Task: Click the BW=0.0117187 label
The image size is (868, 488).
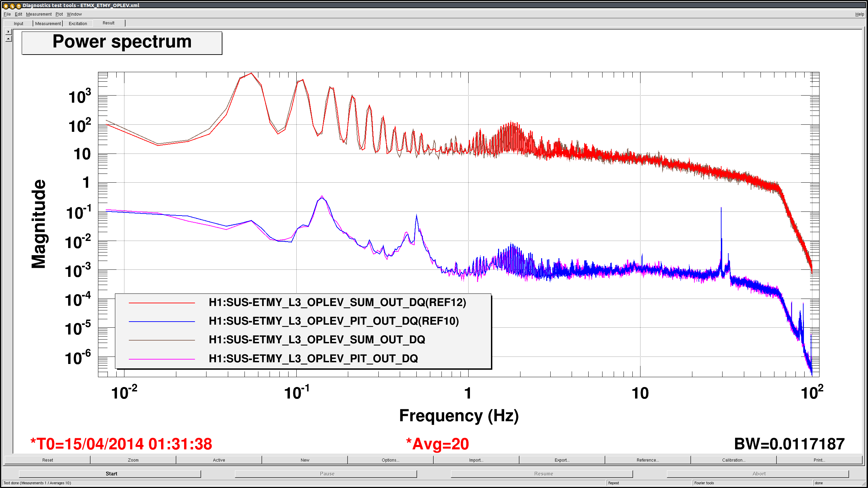Action: pyautogui.click(x=789, y=444)
